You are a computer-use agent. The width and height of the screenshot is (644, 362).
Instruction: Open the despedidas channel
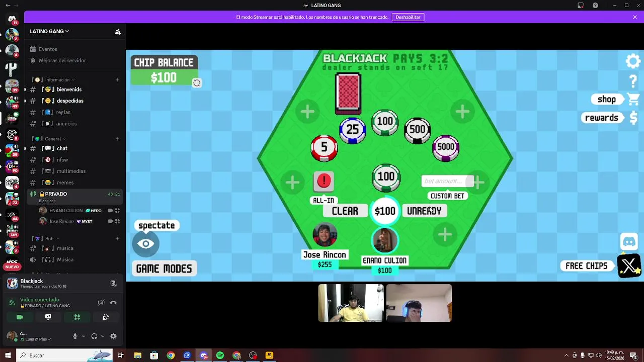[75, 101]
